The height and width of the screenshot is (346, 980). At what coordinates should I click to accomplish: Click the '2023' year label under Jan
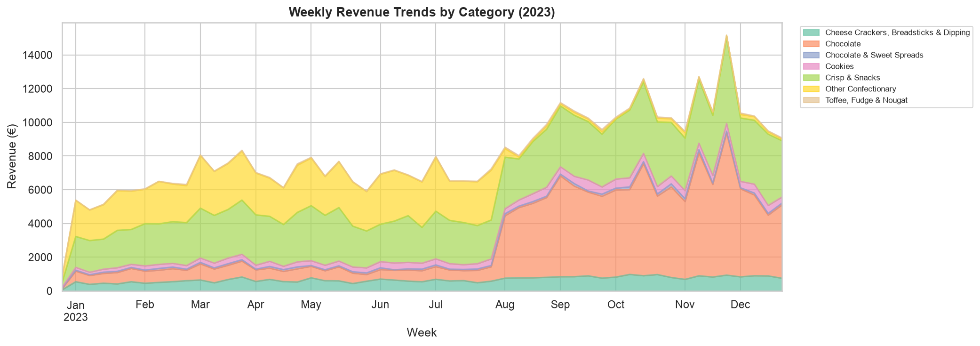point(76,317)
